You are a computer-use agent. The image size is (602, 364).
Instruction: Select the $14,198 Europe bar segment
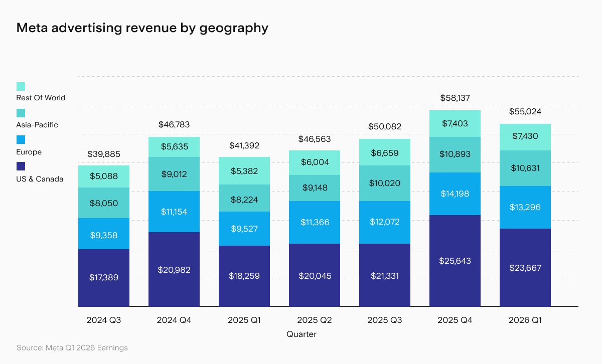455,194
